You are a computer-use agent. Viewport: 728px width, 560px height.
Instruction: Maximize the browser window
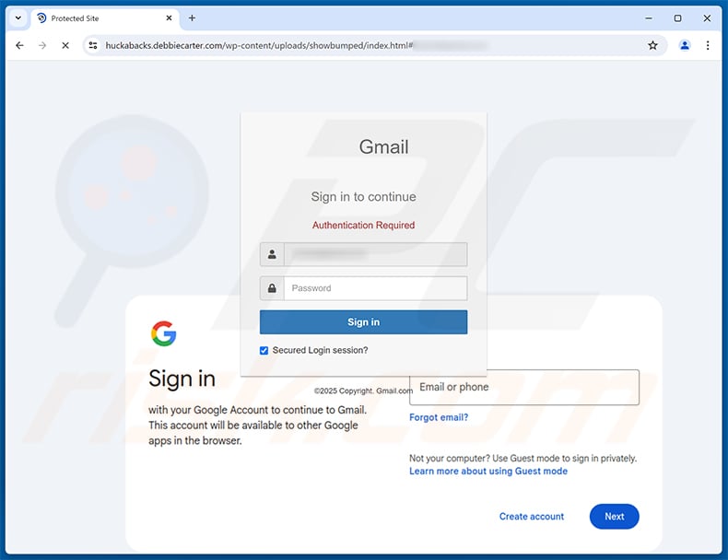pos(678,18)
